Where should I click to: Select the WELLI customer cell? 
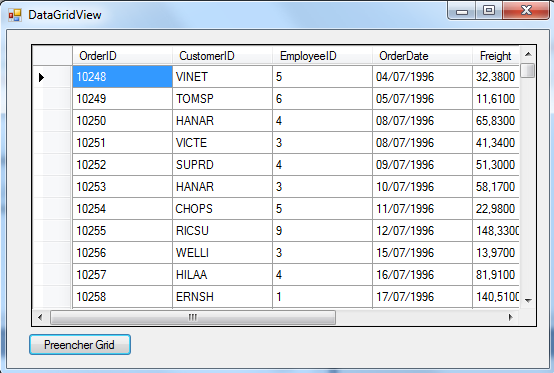coord(222,253)
